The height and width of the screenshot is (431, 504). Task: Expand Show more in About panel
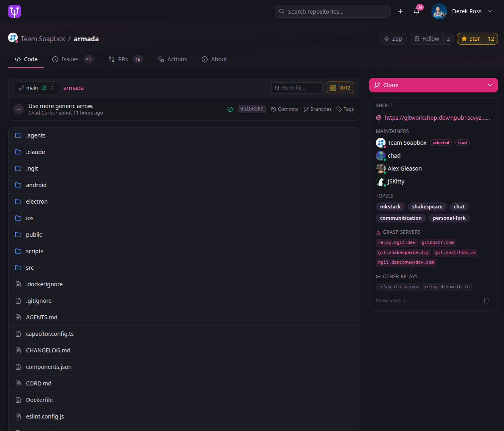coord(390,301)
